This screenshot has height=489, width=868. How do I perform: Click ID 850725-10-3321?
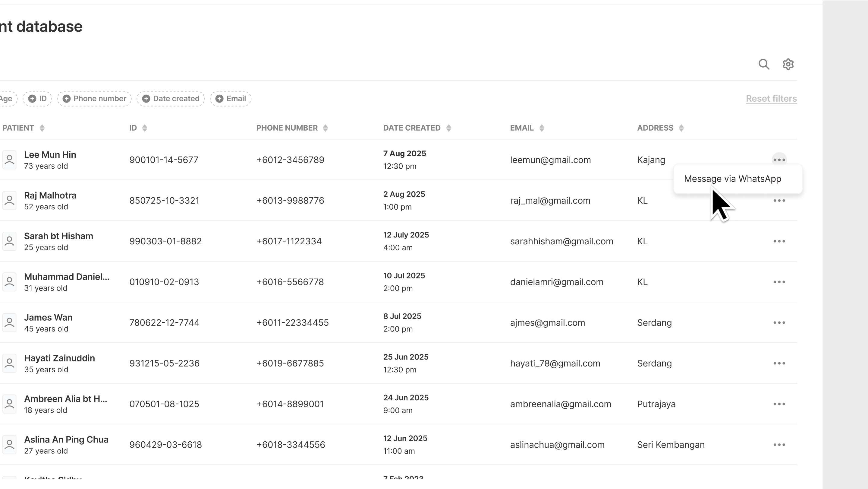[164, 201]
